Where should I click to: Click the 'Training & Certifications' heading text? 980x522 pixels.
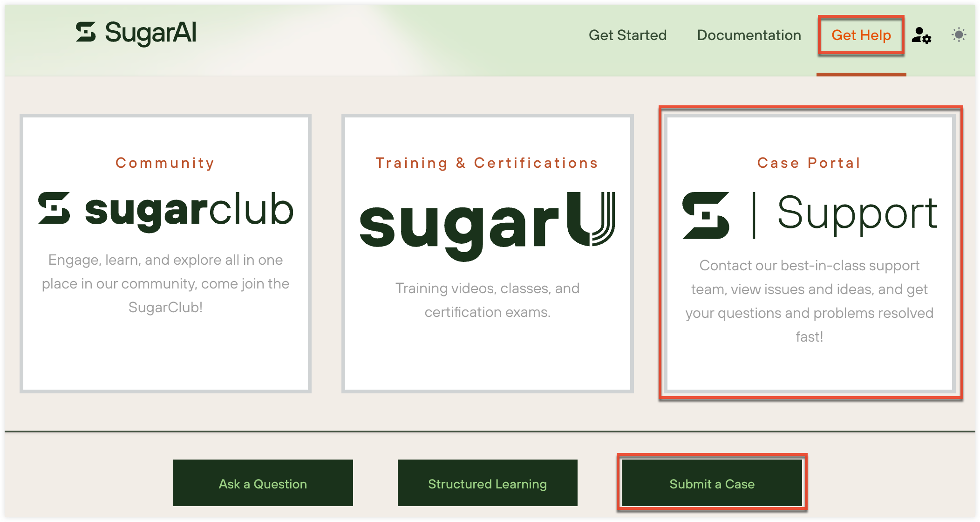pos(487,163)
